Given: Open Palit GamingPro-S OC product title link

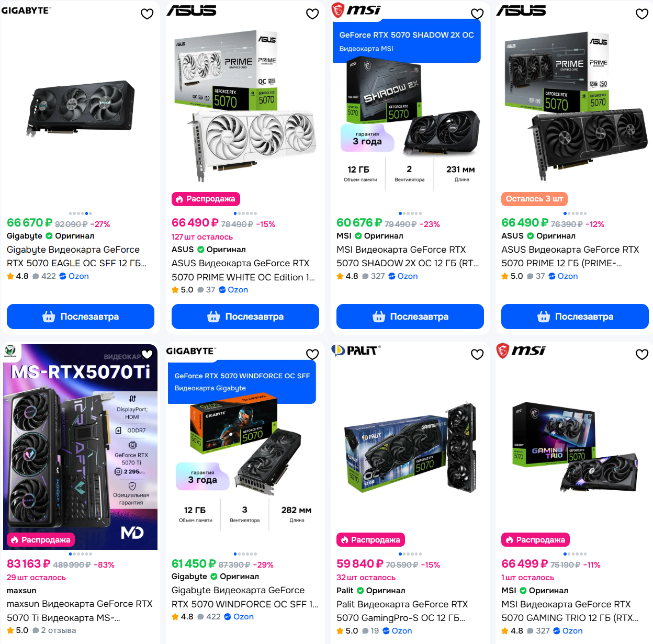Looking at the screenshot, I should coord(402,611).
